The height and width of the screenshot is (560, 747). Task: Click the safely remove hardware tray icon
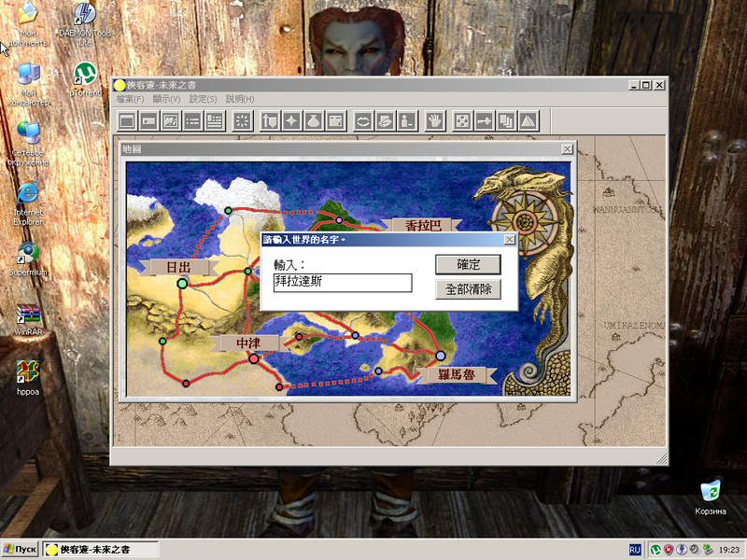click(707, 550)
